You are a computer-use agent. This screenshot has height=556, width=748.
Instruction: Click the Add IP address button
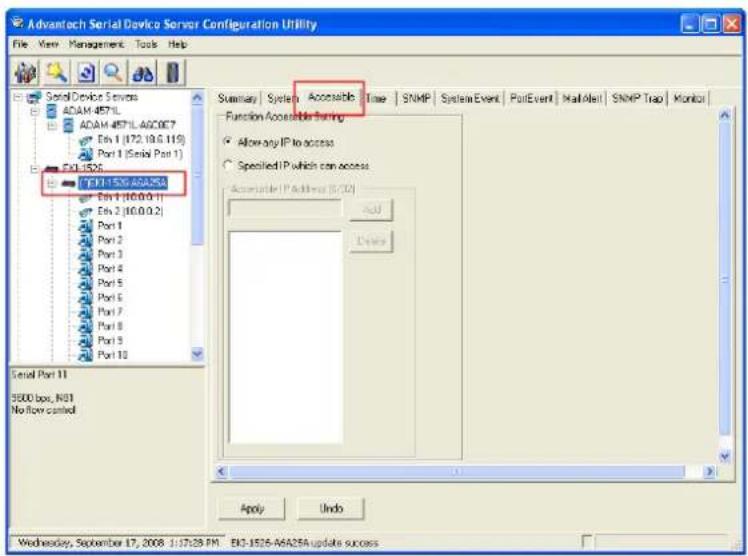[x=371, y=210]
